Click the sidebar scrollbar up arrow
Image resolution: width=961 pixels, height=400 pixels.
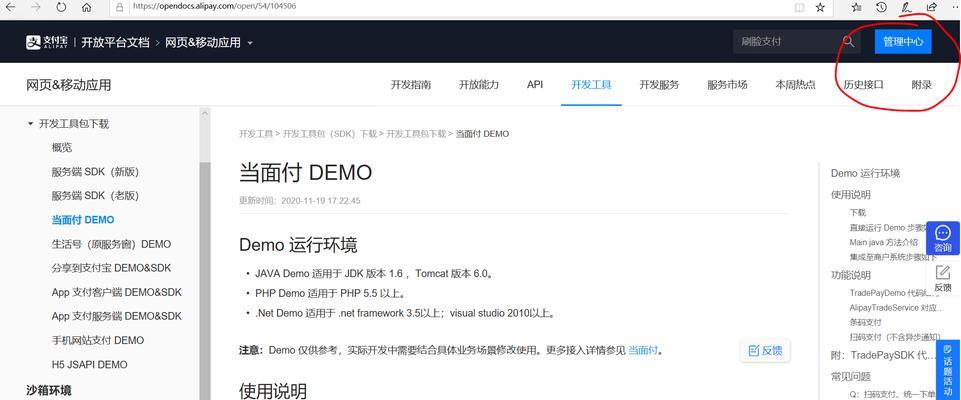coord(205,113)
